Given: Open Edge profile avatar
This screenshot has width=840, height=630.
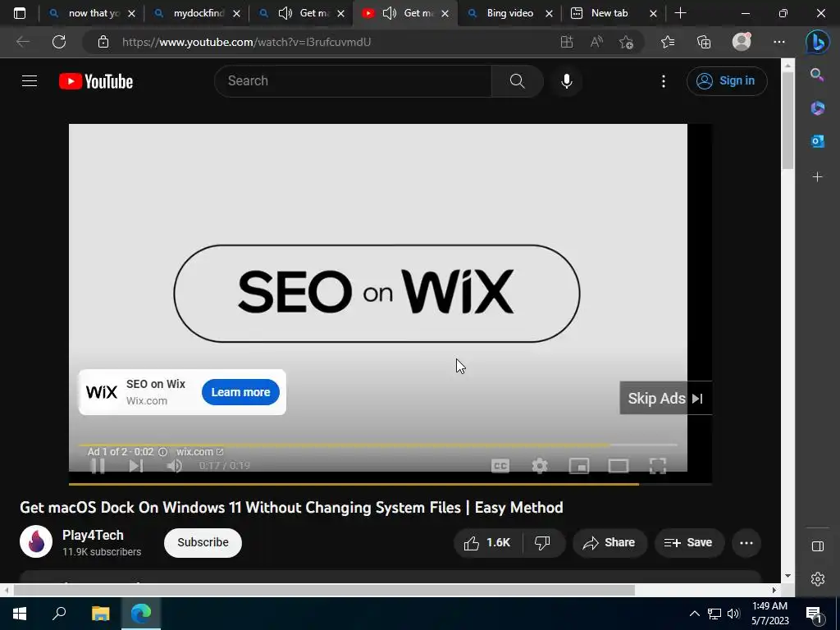Looking at the screenshot, I should pyautogui.click(x=742, y=42).
